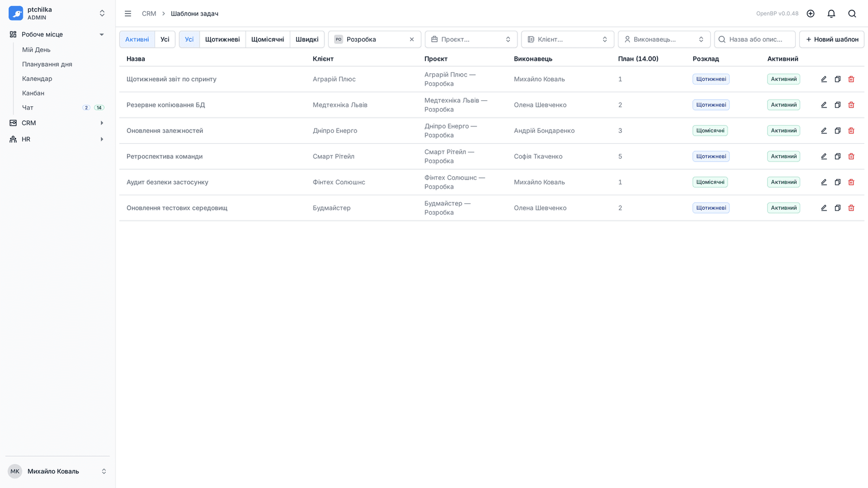
Task: Clear the Розробка department filter
Action: 412,39
